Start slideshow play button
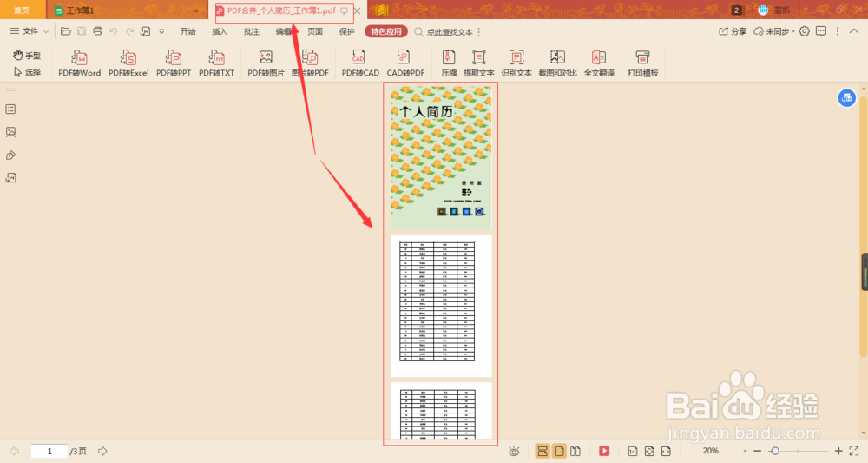This screenshot has height=463, width=868. click(x=604, y=452)
